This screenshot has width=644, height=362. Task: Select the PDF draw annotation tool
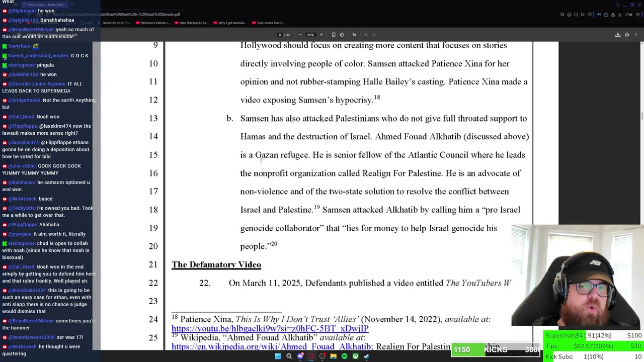click(x=354, y=35)
